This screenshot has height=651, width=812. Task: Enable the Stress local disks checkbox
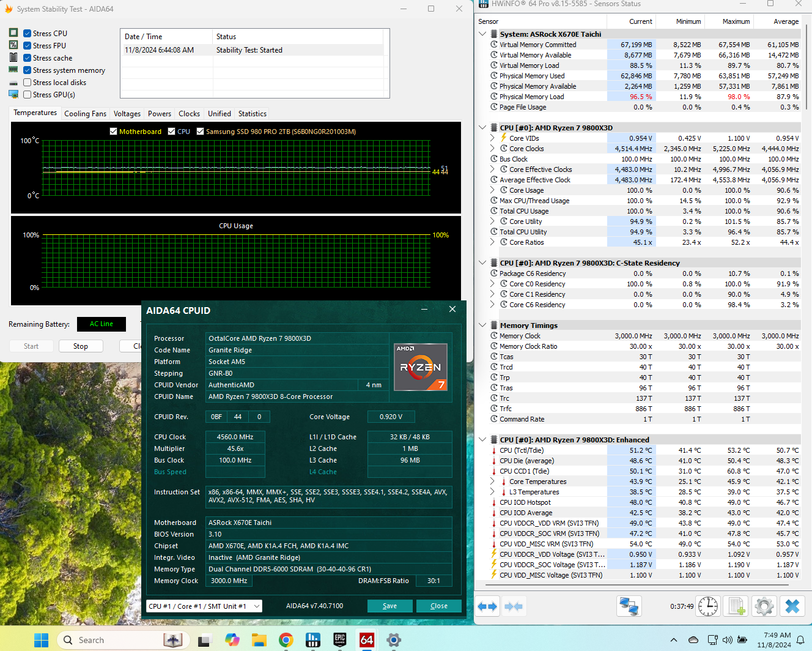[x=28, y=83]
